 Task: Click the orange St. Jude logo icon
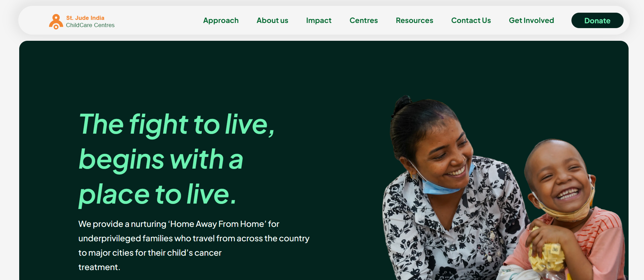(56, 22)
